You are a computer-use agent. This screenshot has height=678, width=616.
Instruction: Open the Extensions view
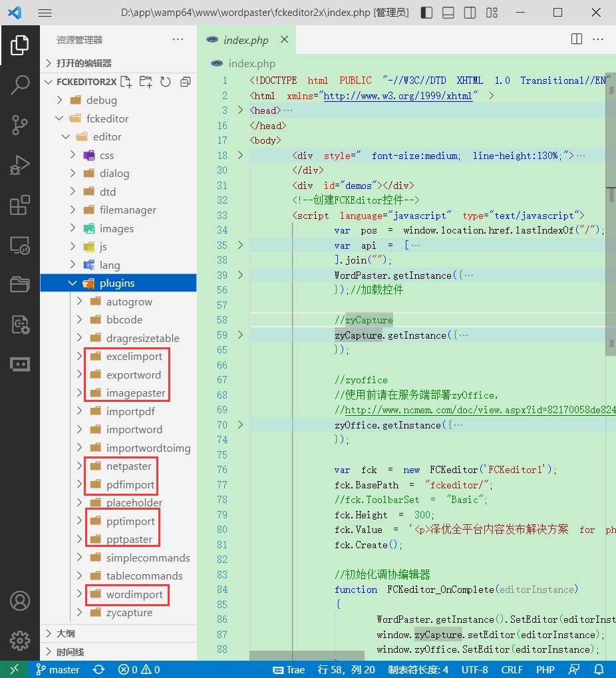click(20, 206)
